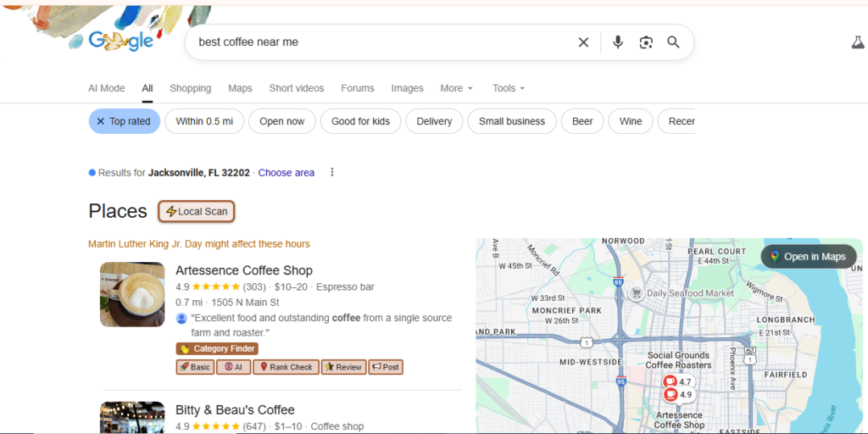Run the Local Scan extension button
Viewport: 868px width, 434px height.
[197, 211]
